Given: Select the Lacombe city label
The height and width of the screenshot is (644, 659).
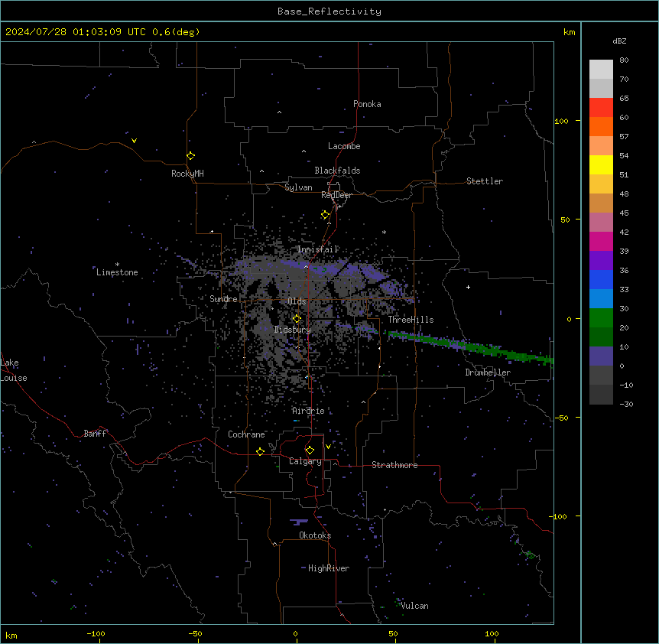Looking at the screenshot, I should click(x=344, y=146).
